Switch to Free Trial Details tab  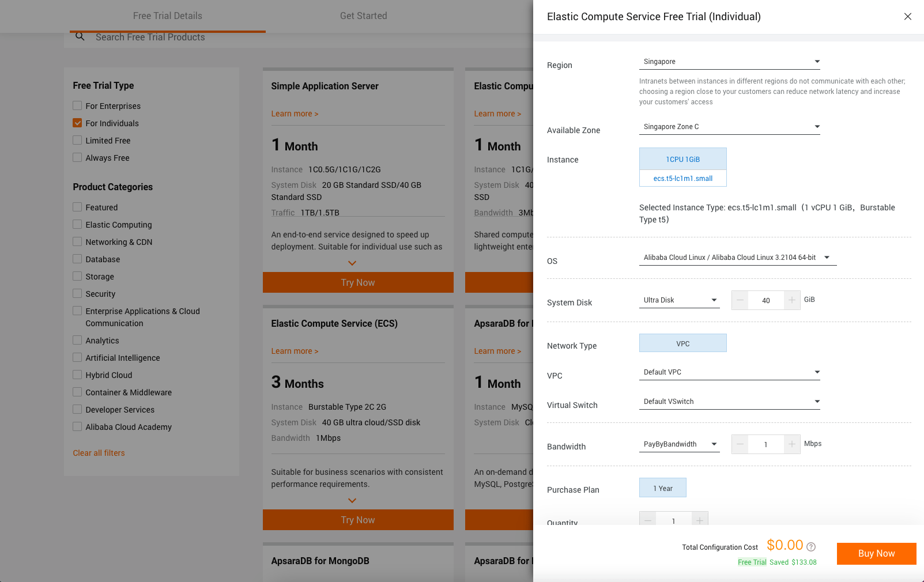(167, 16)
